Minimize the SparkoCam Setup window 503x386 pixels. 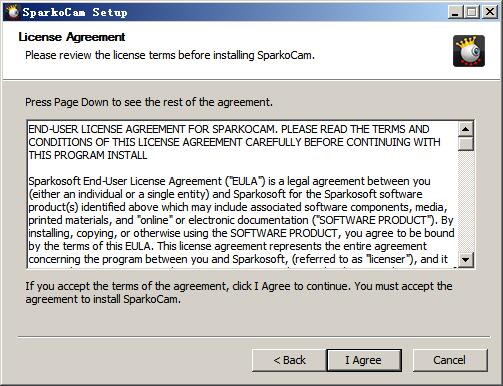tap(455, 12)
